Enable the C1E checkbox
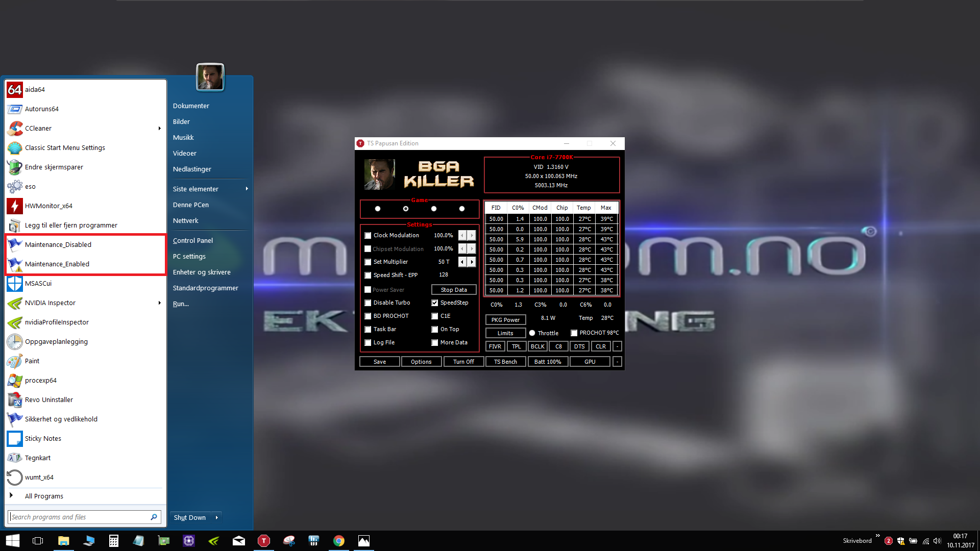 pyautogui.click(x=434, y=316)
